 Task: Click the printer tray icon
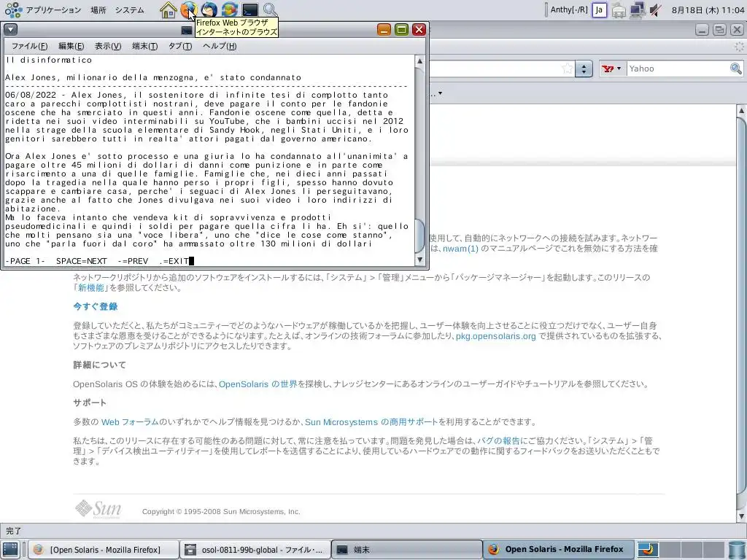pos(619,10)
